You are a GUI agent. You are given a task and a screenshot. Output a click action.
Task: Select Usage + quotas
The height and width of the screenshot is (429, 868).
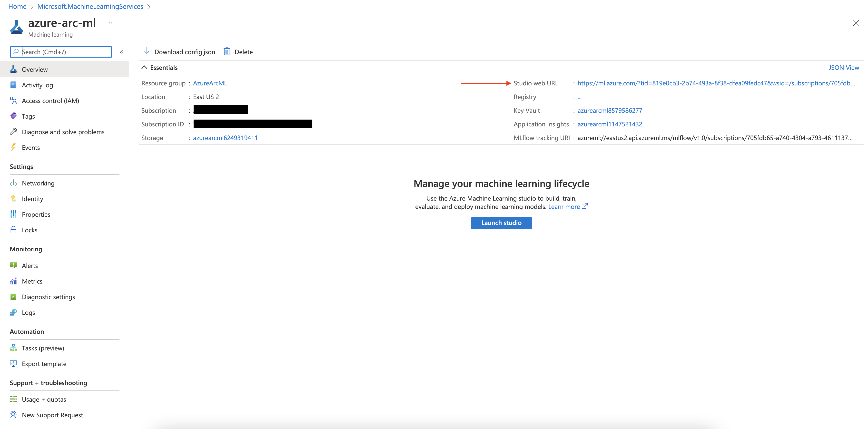click(44, 399)
